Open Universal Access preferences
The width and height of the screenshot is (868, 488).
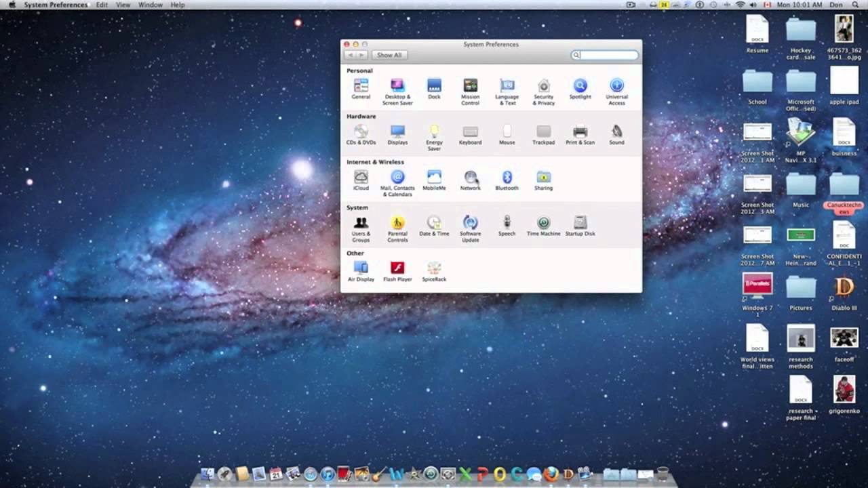coord(616,91)
